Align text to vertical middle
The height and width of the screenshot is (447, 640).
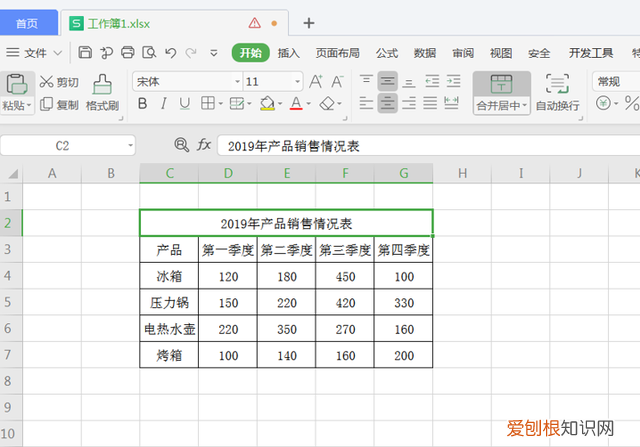[x=387, y=81]
